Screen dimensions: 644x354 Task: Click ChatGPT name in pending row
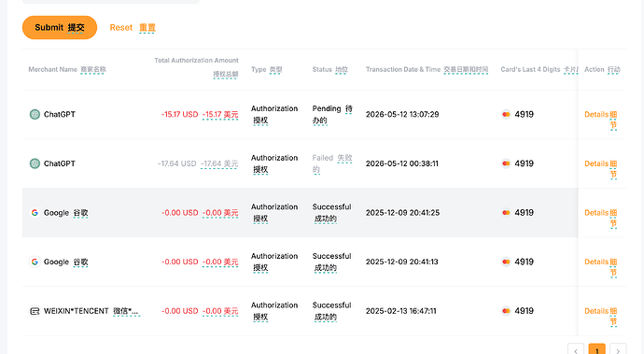(60, 114)
